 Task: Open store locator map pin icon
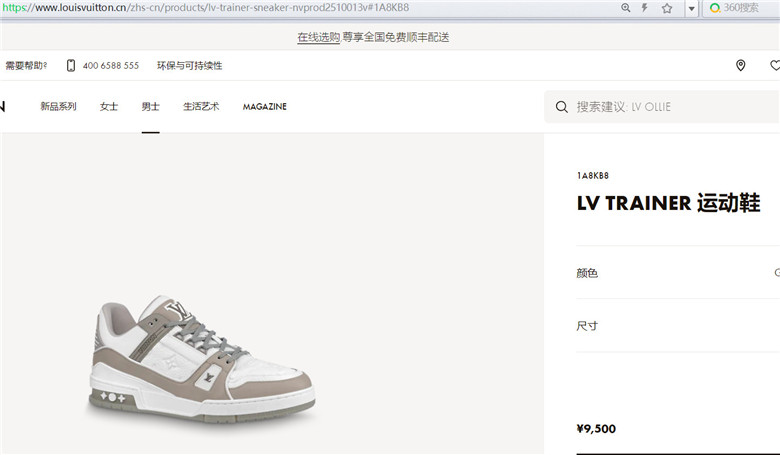click(x=741, y=65)
